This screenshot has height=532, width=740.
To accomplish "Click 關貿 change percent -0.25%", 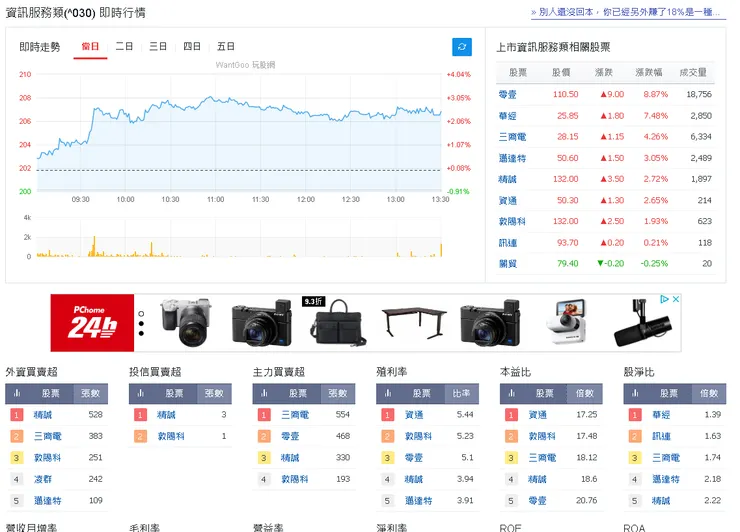I will [x=654, y=263].
